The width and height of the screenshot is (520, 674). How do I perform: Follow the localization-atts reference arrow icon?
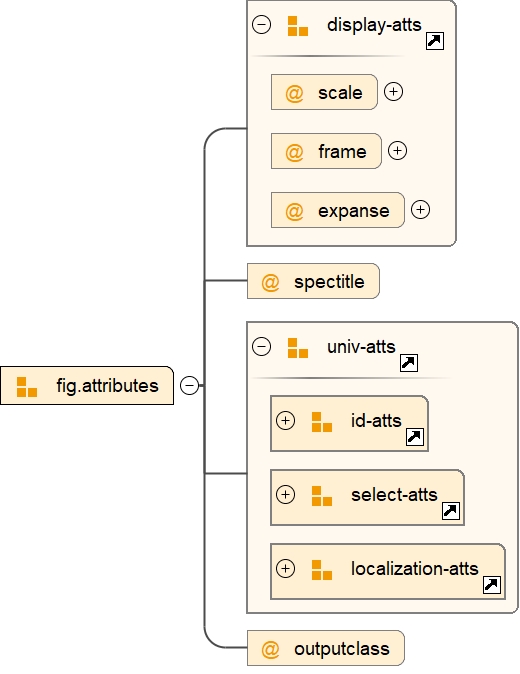[x=492, y=585]
